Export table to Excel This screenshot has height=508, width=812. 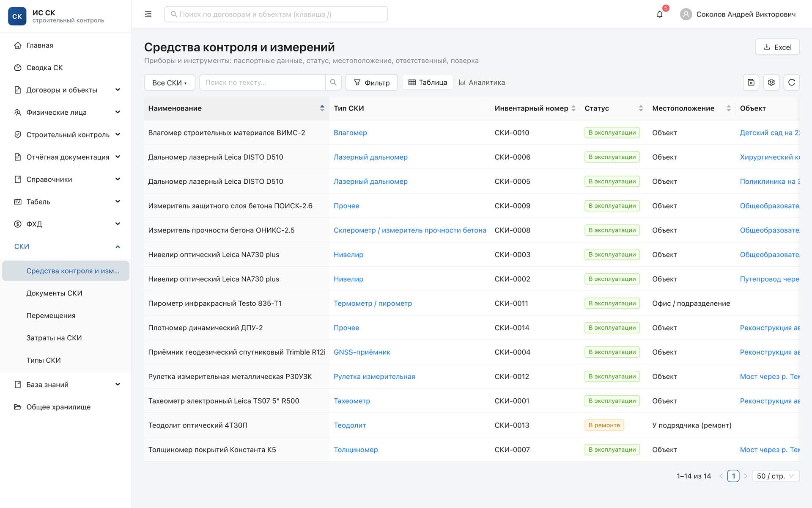tap(777, 47)
